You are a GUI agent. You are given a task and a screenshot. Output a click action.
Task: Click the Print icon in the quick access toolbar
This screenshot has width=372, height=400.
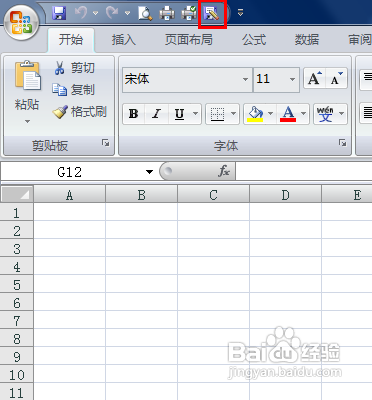coord(167,13)
